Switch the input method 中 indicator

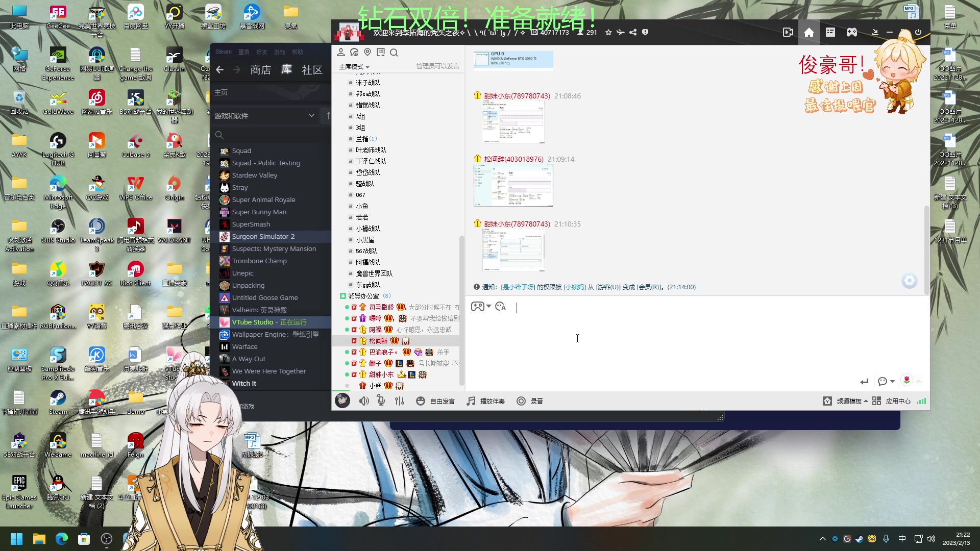click(902, 539)
